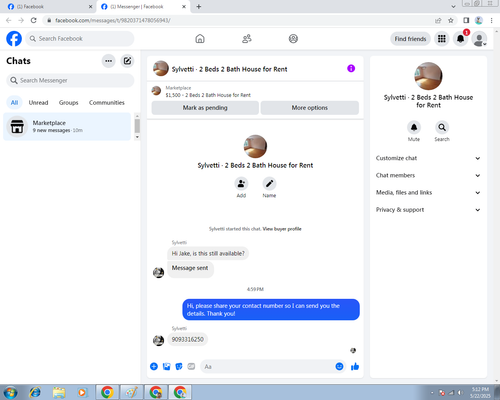Reload the page in Chrome
The height and width of the screenshot is (400, 500).
34,20
